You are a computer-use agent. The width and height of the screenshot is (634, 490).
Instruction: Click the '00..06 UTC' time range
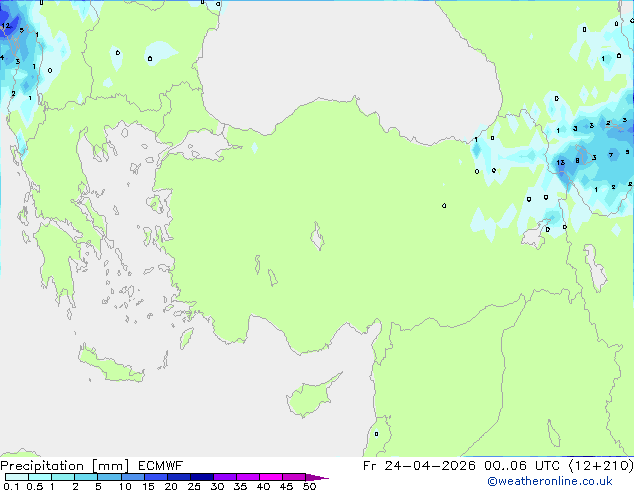click(522, 466)
